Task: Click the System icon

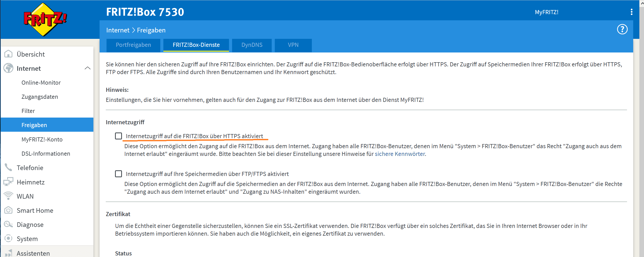Action: [x=8, y=238]
